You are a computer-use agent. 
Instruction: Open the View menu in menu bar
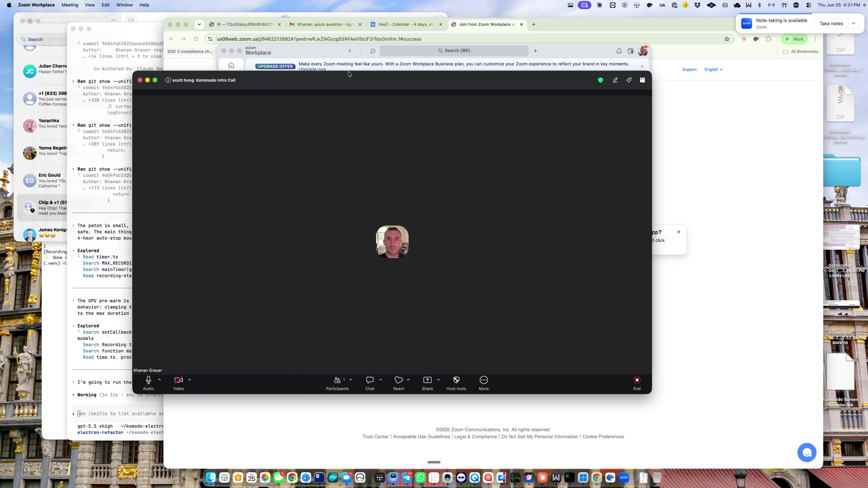(x=90, y=5)
